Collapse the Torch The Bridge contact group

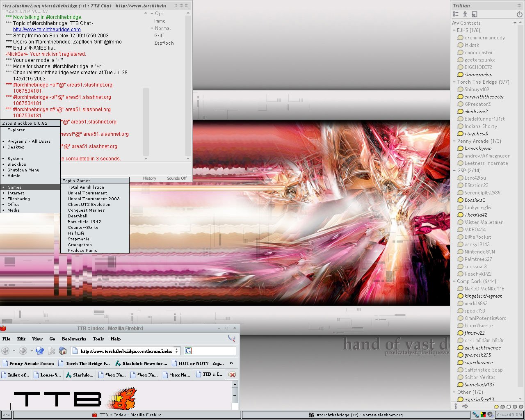pos(454,82)
